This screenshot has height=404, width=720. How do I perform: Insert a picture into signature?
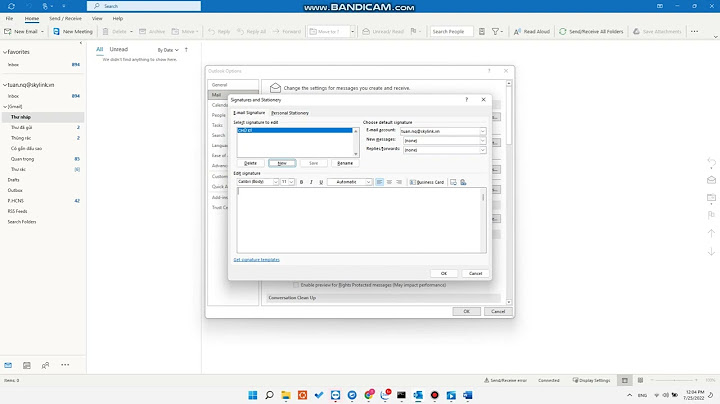pos(453,182)
